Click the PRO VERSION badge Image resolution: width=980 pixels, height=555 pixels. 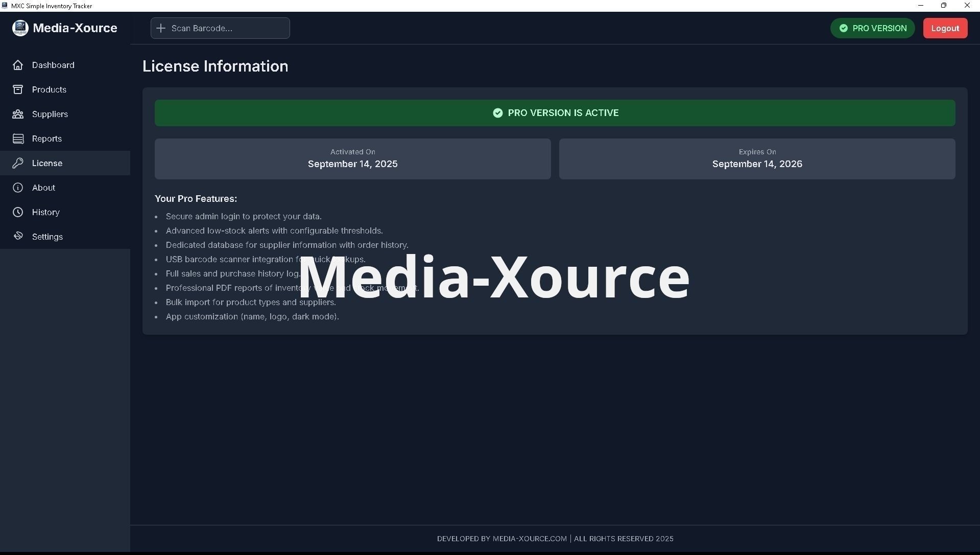click(x=872, y=28)
